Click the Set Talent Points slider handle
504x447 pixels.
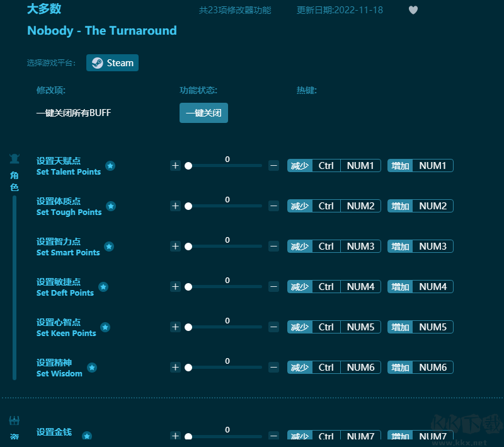coord(188,165)
